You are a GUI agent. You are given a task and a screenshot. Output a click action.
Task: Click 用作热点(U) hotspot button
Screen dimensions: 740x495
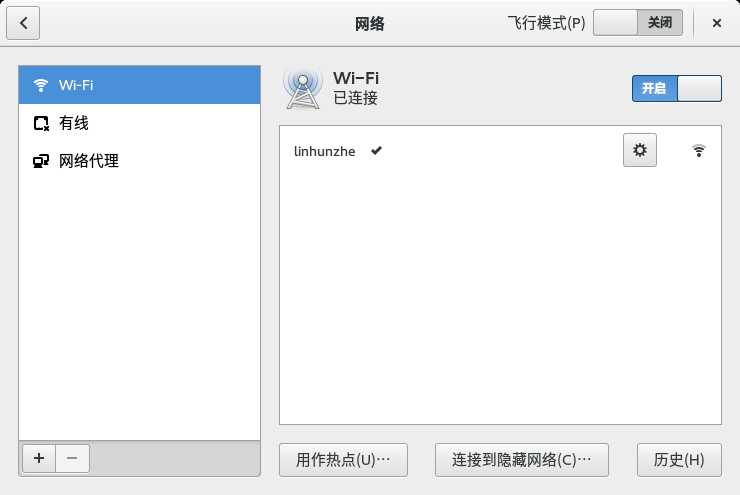[343, 460]
